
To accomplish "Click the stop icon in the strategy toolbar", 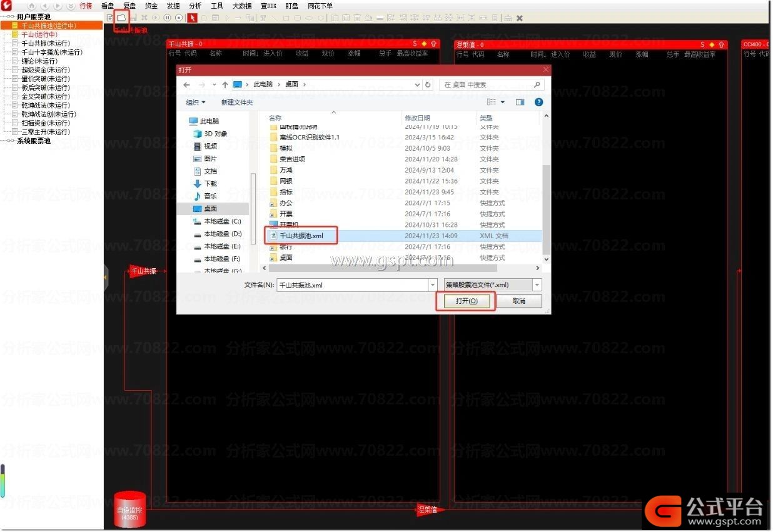I will point(179,18).
